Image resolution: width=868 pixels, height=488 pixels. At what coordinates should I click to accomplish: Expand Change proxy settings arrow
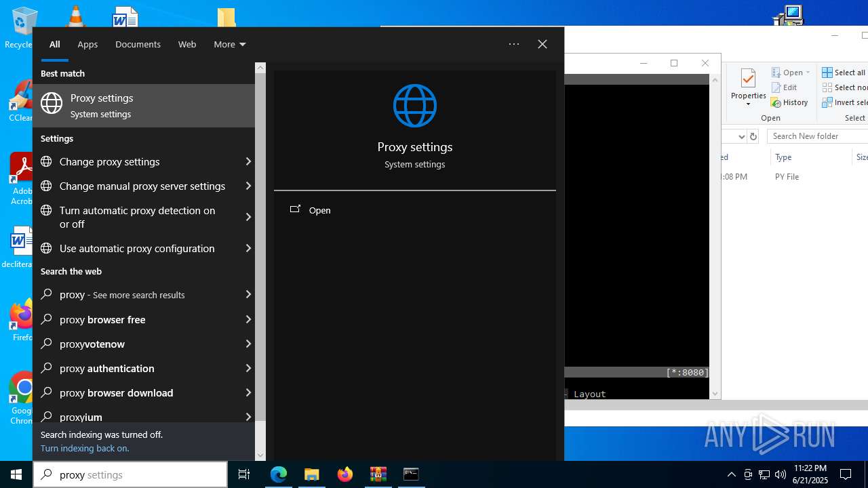[x=248, y=161]
